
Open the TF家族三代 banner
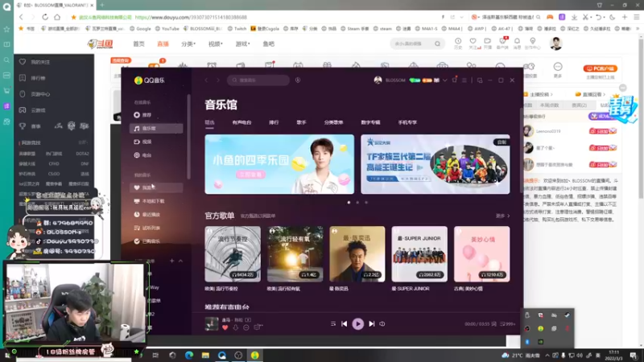tap(436, 164)
